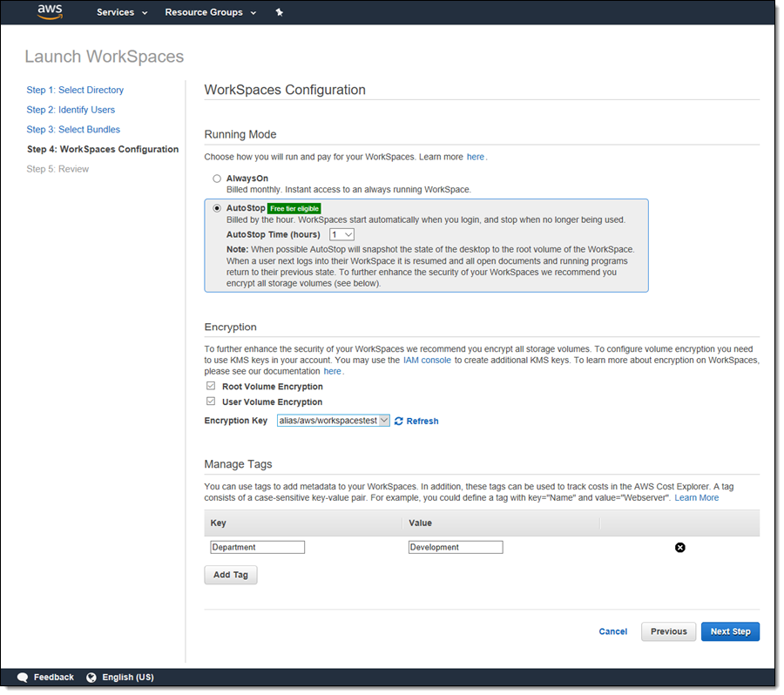The width and height of the screenshot is (784, 695).
Task: Select Step 4: WorkSpaces Configuration
Action: pyautogui.click(x=103, y=149)
